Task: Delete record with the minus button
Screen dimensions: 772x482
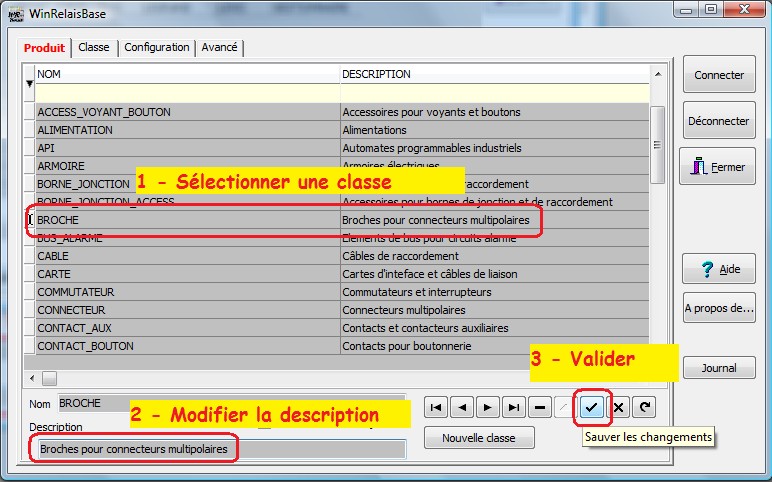Action: (x=539, y=407)
